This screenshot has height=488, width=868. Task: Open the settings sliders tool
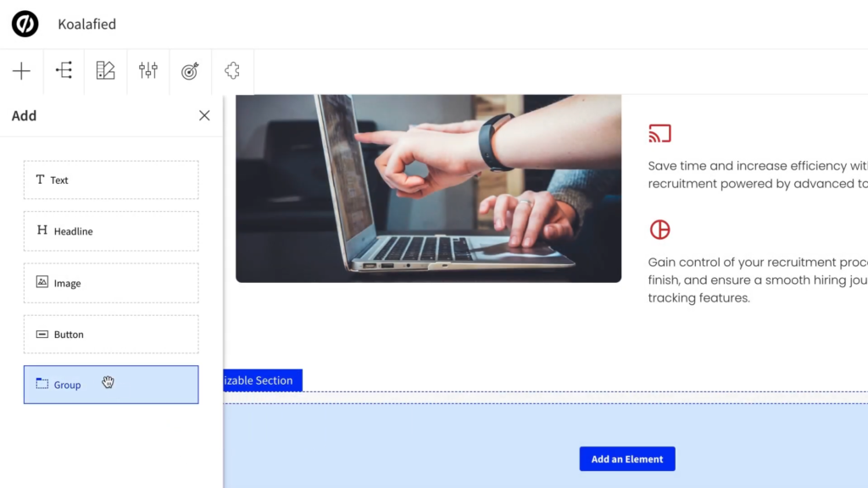click(147, 71)
